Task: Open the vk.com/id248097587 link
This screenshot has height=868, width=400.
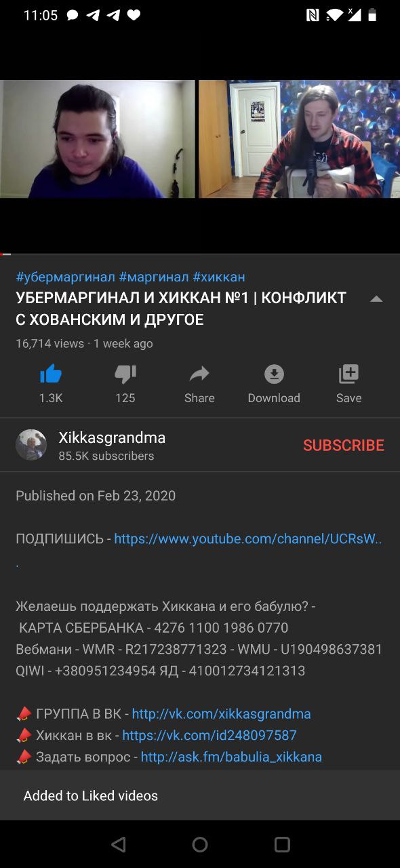Action: 209,736
